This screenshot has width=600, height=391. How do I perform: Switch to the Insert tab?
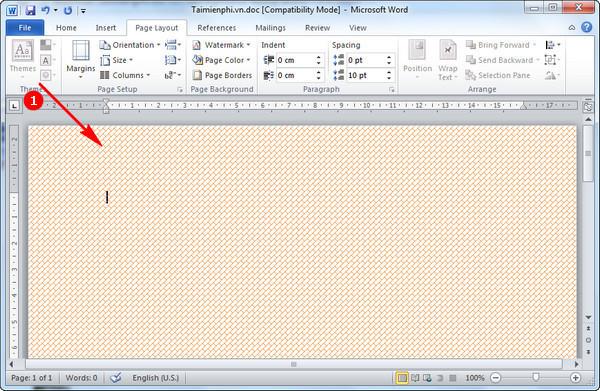pos(106,28)
